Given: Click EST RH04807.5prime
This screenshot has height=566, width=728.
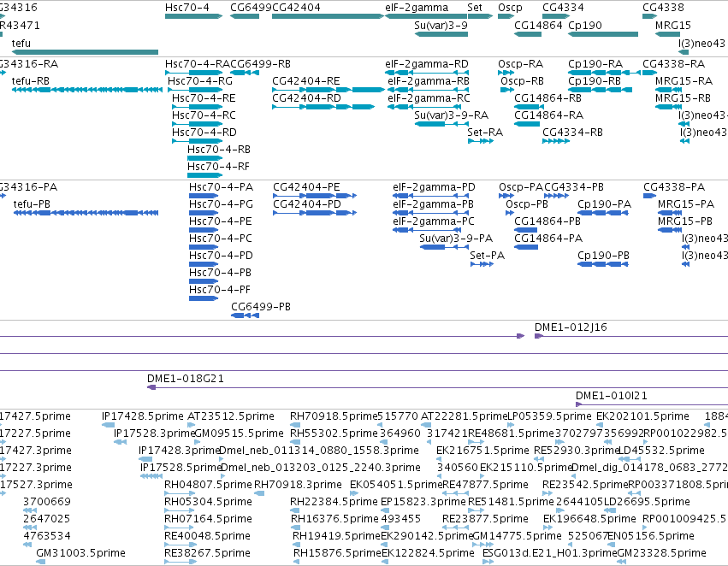Looking at the screenshot, I should (x=179, y=493).
